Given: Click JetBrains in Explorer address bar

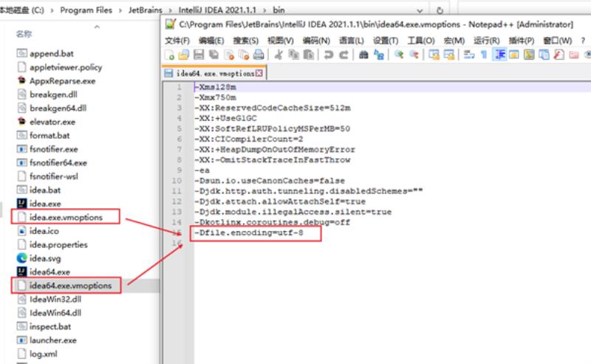Looking at the screenshot, I should click(145, 10).
